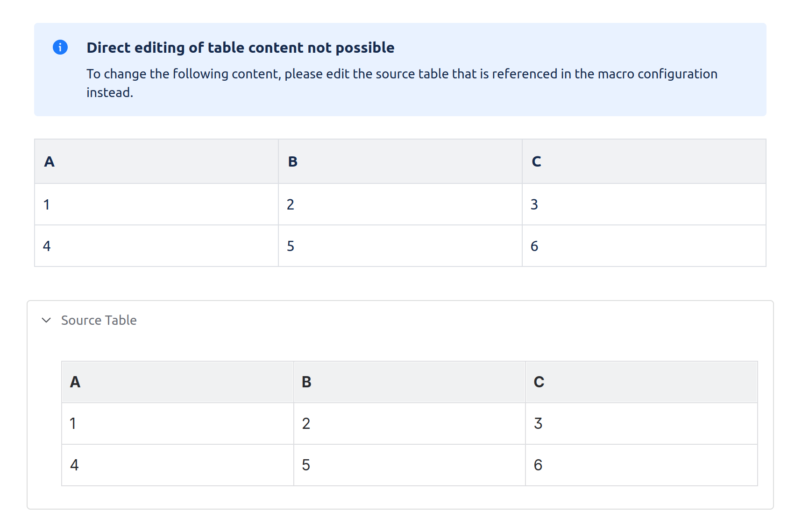Select header B inside the Source Table panel
Image resolution: width=795 pixels, height=532 pixels.
coord(409,382)
